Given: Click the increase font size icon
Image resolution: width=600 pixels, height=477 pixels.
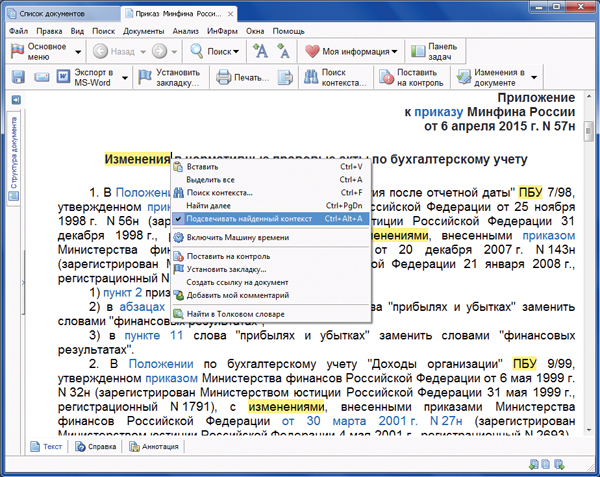Looking at the screenshot, I should click(x=260, y=51).
